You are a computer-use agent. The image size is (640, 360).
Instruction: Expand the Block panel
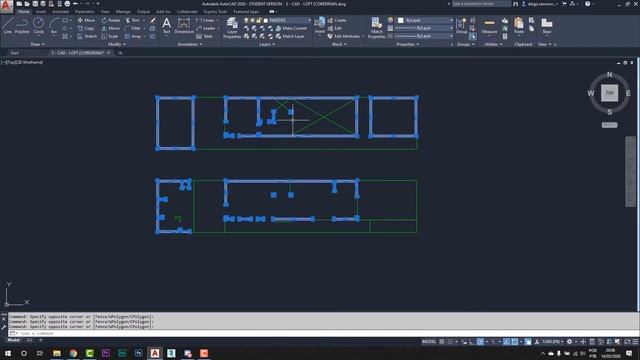tap(339, 44)
